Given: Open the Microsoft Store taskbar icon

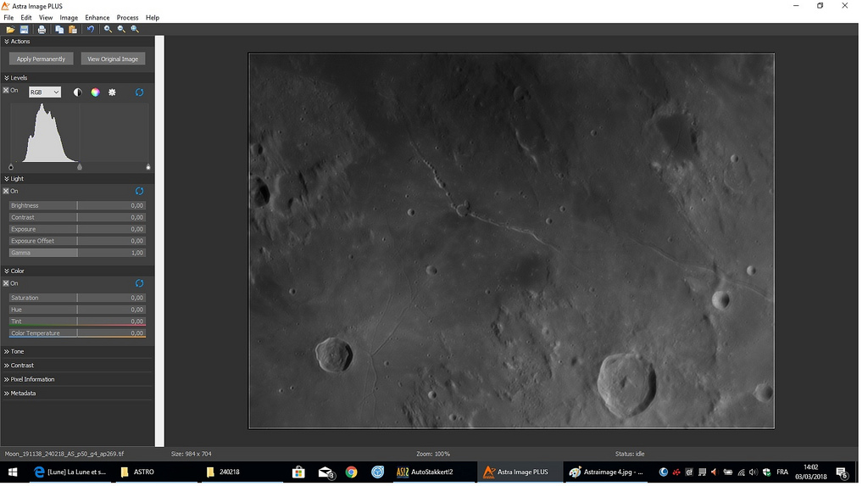Looking at the screenshot, I should pyautogui.click(x=298, y=472).
